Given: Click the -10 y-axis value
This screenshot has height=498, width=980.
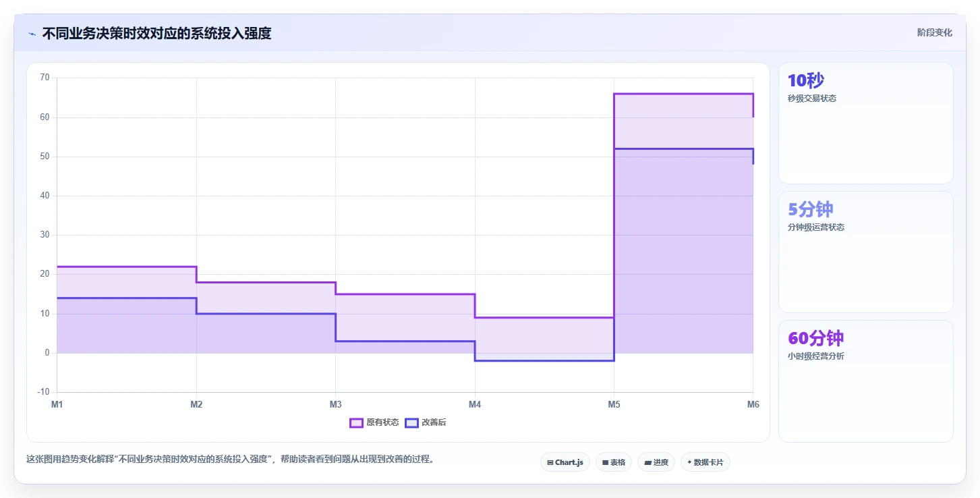Looking at the screenshot, I should pyautogui.click(x=43, y=392).
